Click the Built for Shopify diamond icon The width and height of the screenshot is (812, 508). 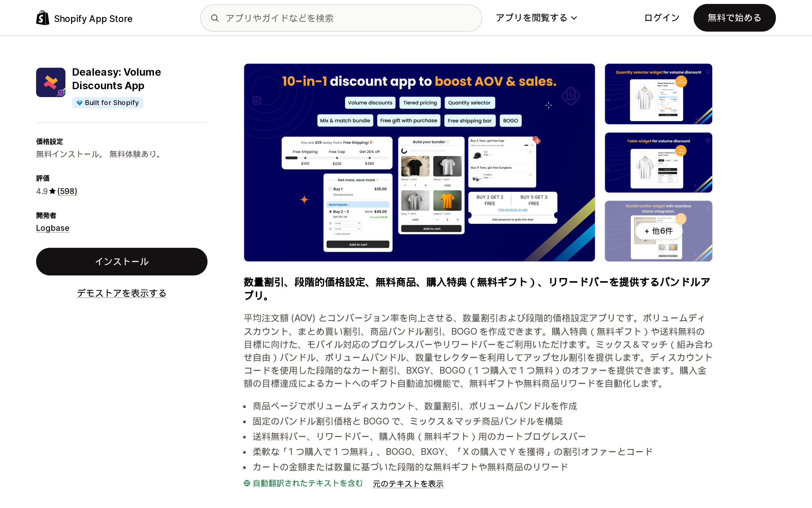(x=80, y=103)
